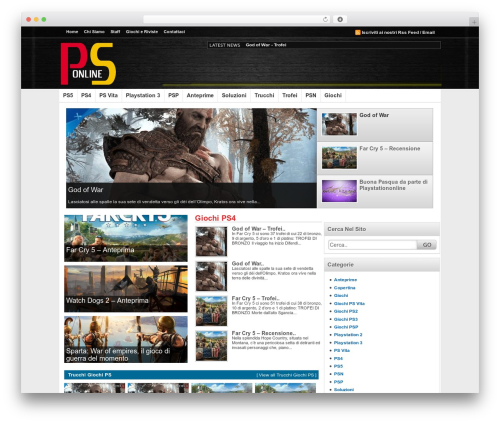Click thumbnail beside Far Cry 5 – Trofei article
The width and height of the screenshot is (500, 423).
pos(211,311)
